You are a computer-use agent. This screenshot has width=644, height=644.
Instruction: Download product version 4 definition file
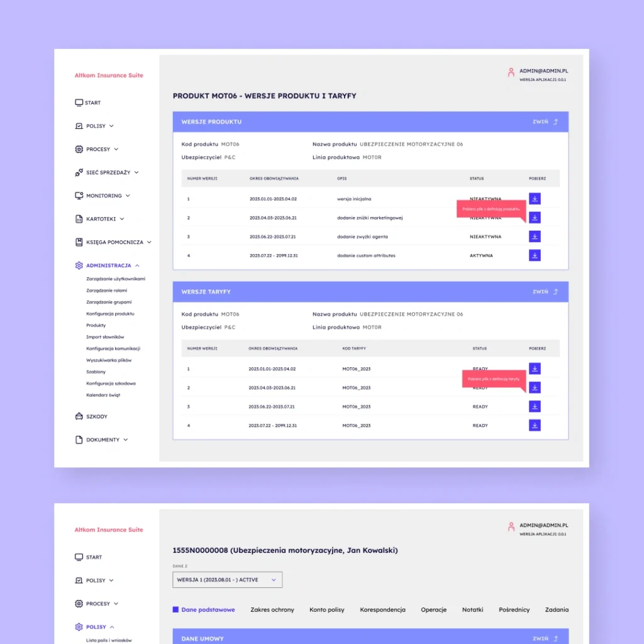click(x=535, y=255)
